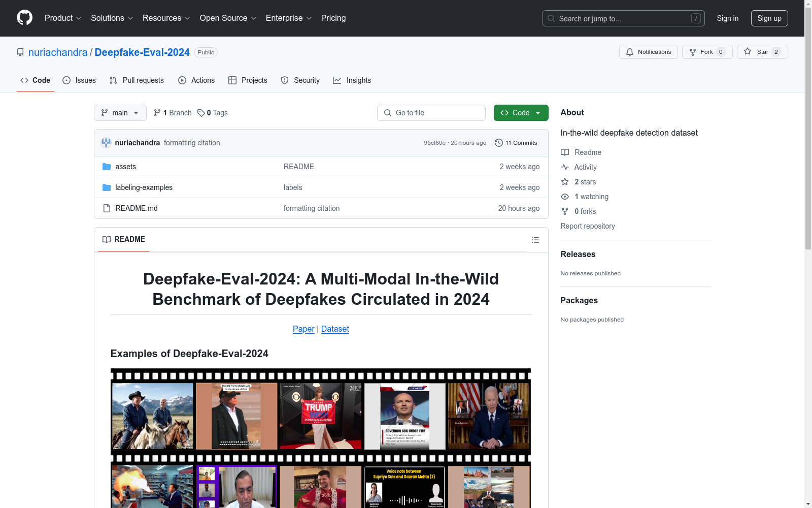Screen dimensions: 812x508
Task: Open the Packages heading link
Action: pos(579,300)
